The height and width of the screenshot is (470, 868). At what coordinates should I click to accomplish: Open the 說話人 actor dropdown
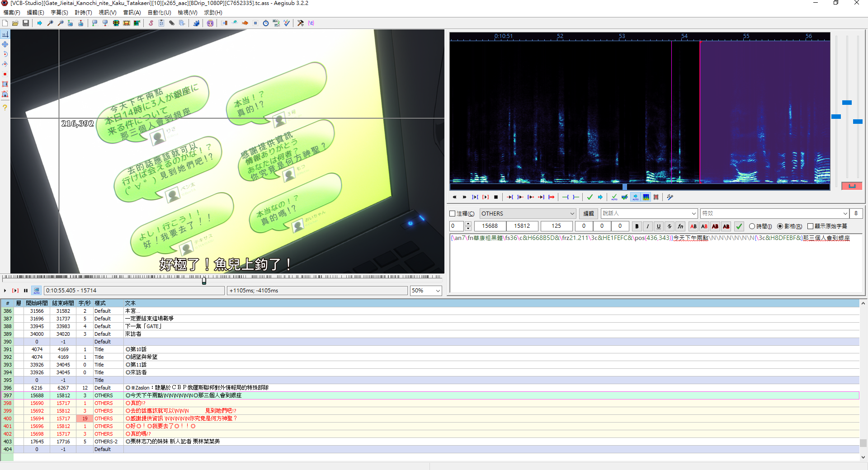pos(649,213)
